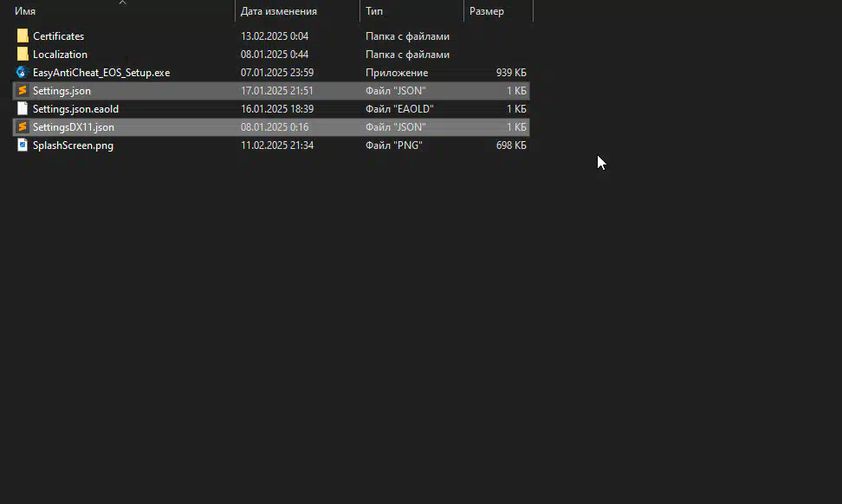Sort by the Дата изменения column header
The width and height of the screenshot is (842, 504).
tap(279, 11)
